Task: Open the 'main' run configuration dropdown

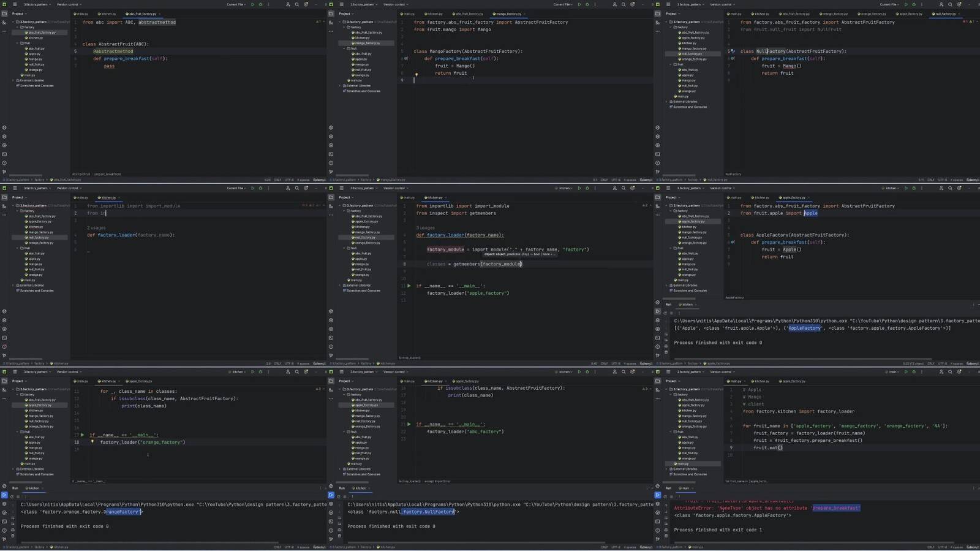Action: [x=893, y=371]
